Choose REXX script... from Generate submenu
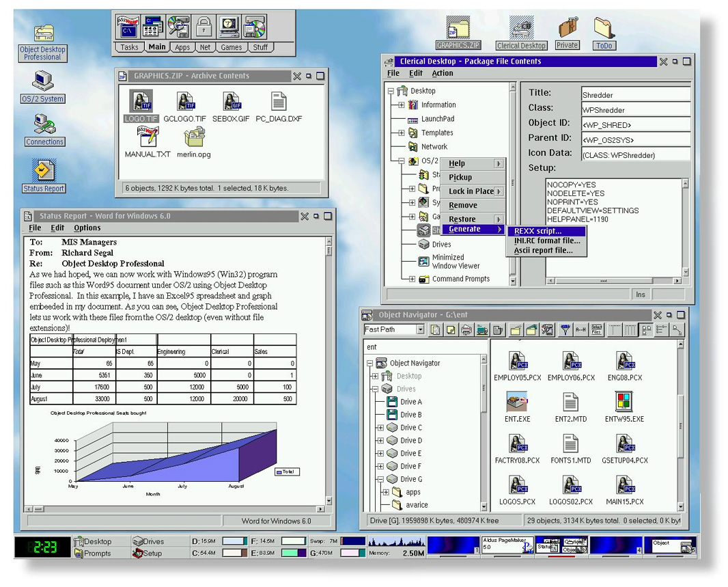Image resolution: width=728 pixels, height=587 pixels. pyautogui.click(x=537, y=231)
